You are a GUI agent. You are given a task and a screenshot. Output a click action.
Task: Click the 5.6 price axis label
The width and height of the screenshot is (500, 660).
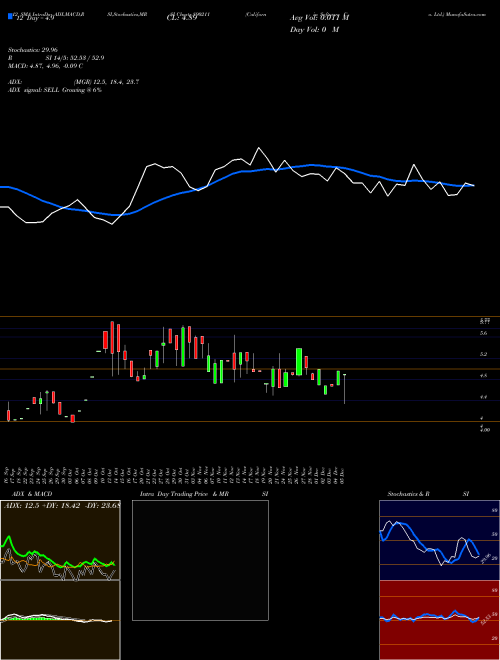pos(484,333)
